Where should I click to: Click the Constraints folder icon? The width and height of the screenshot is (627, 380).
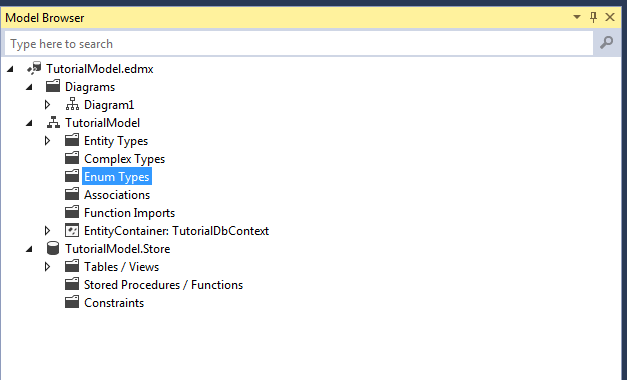point(72,302)
